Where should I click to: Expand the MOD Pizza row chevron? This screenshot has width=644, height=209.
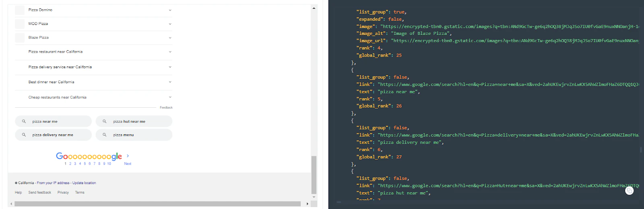click(170, 24)
